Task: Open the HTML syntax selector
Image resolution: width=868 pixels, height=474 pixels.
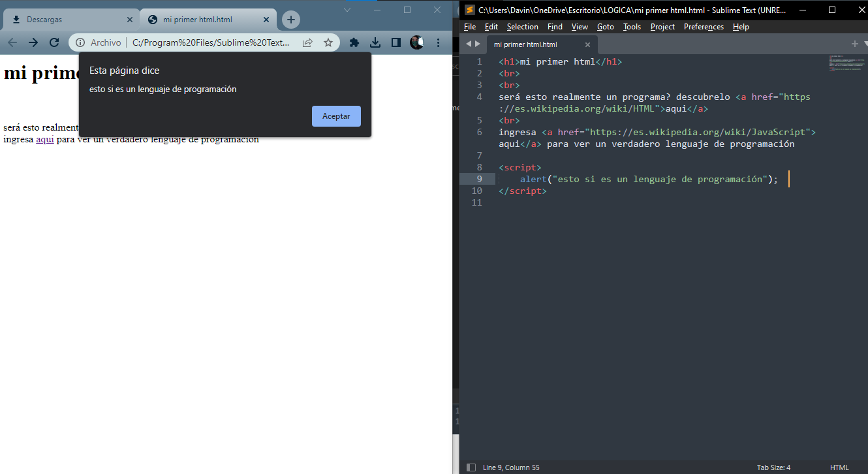Action: 839,467
